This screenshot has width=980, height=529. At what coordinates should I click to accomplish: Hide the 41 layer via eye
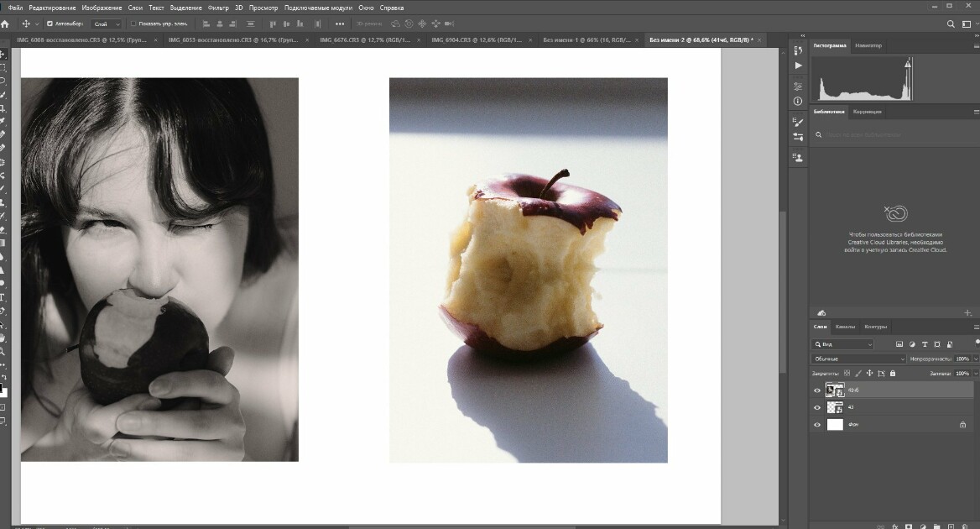[x=817, y=407]
